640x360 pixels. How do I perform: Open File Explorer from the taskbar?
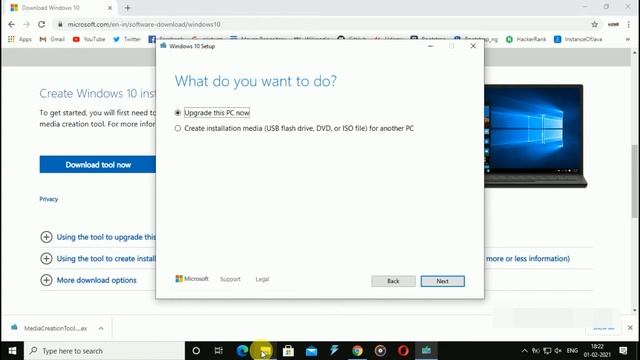click(265, 351)
